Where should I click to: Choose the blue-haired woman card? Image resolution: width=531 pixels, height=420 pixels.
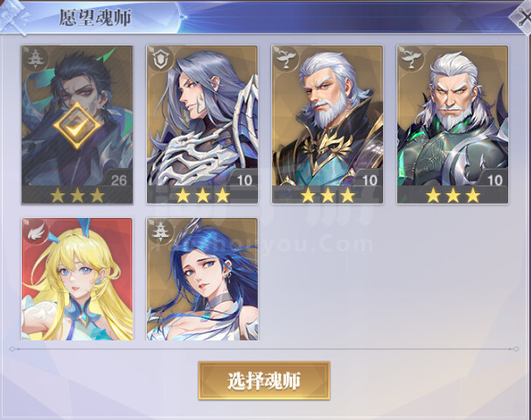click(202, 279)
